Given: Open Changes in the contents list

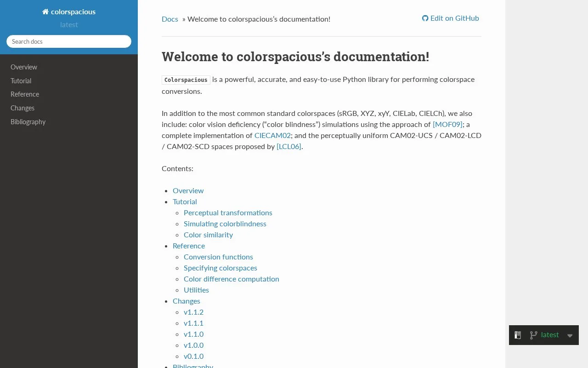Looking at the screenshot, I should [187, 301].
